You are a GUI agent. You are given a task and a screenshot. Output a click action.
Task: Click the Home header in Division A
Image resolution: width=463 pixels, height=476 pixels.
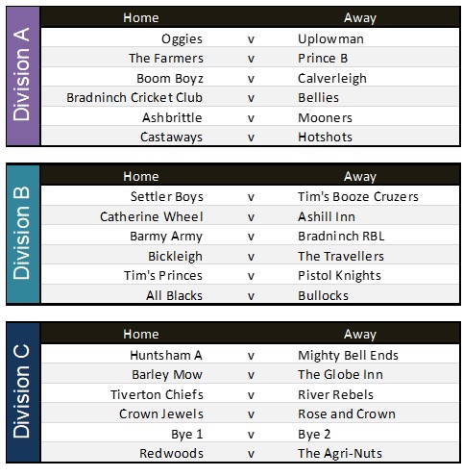point(141,17)
